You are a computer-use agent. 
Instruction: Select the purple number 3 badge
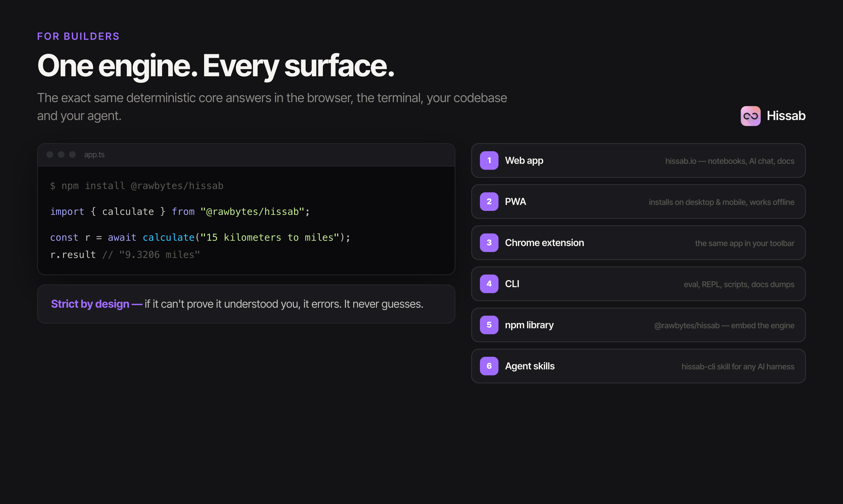(x=489, y=242)
